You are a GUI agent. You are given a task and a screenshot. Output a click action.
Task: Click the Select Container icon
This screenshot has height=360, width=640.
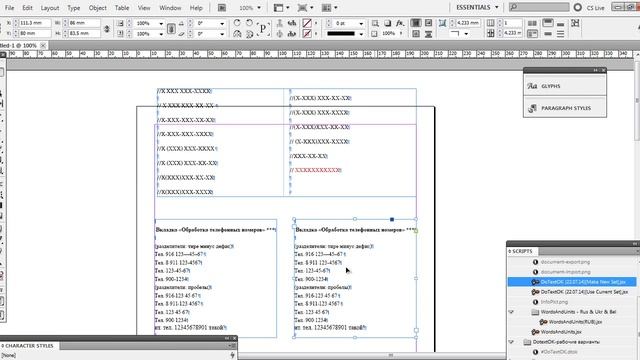[x=280, y=23]
